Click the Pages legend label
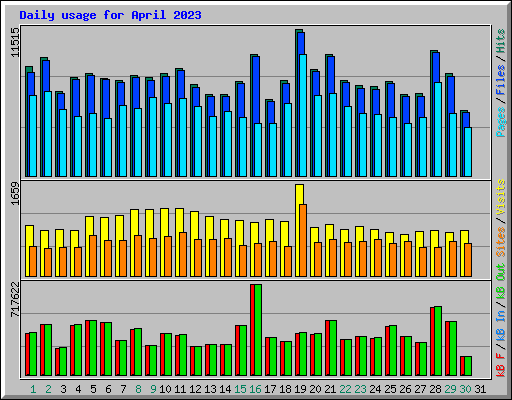This screenshot has width=512, height=400. 501,122
